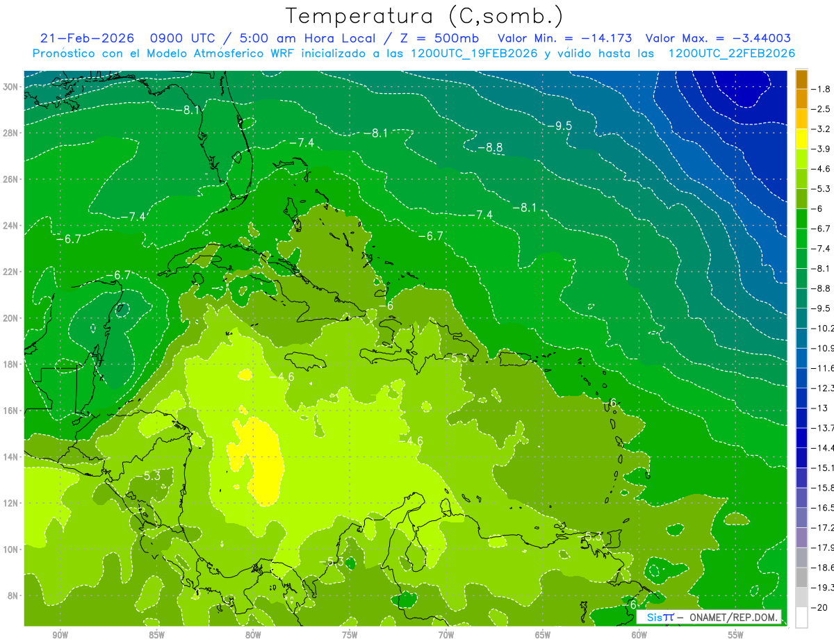Click the "8N" latitude axis label

[x=14, y=595]
